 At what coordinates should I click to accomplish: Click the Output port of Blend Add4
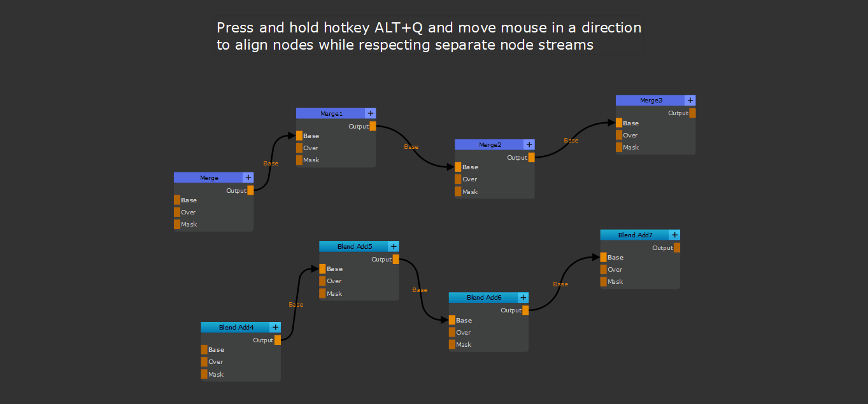(278, 340)
